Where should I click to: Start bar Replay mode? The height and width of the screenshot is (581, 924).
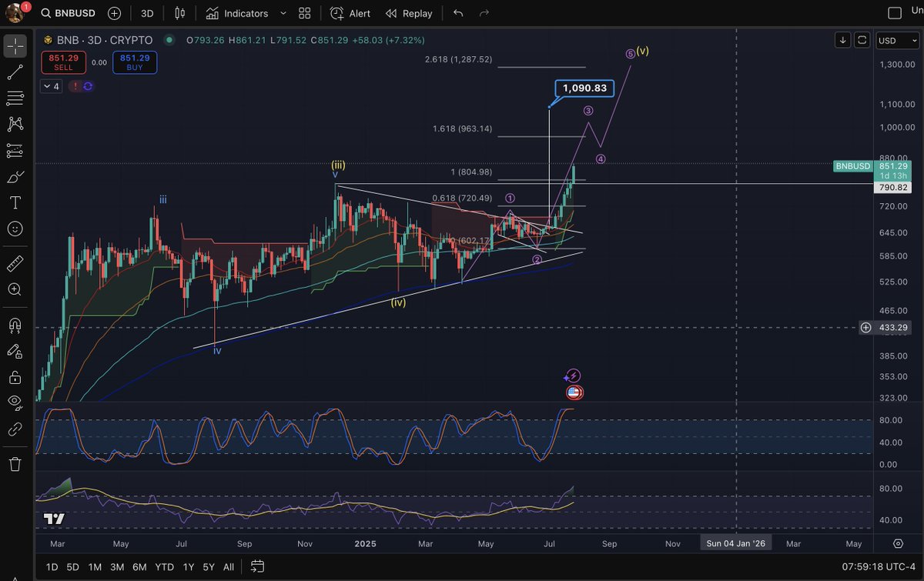tap(409, 13)
